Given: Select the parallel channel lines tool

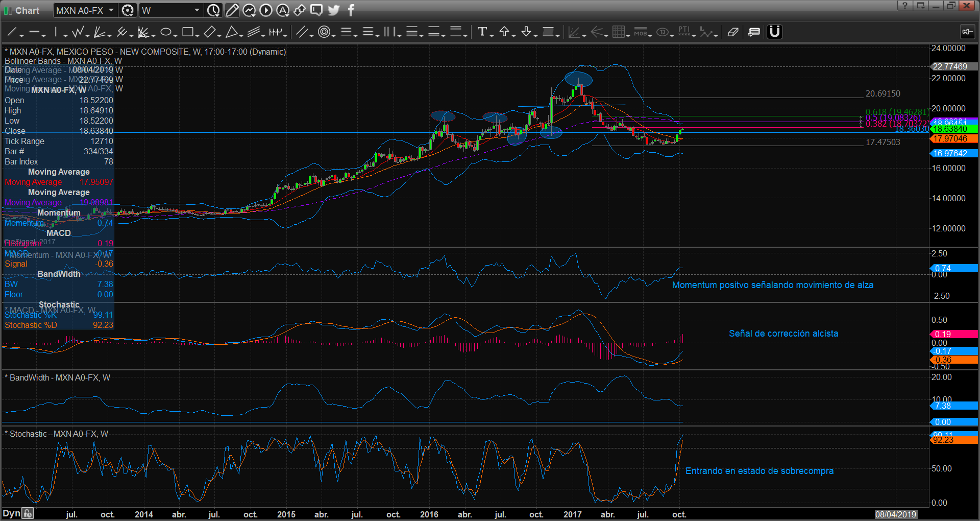Looking at the screenshot, I should click(253, 32).
